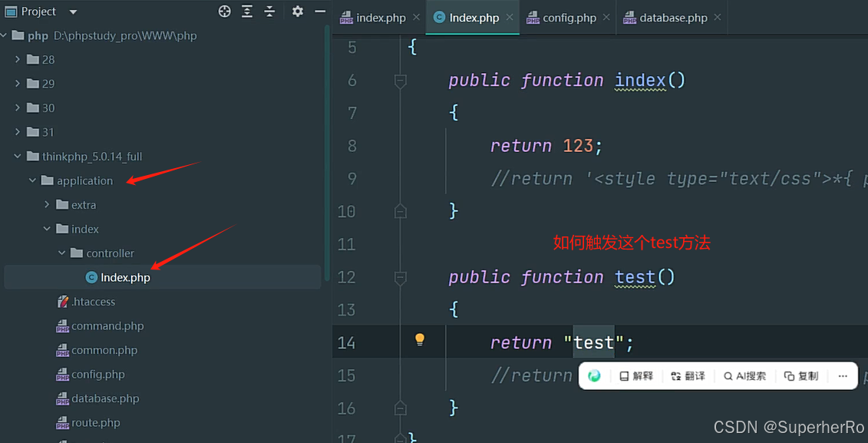Click the AI搜索 button in floating toolbar
868x443 pixels.
pos(745,376)
